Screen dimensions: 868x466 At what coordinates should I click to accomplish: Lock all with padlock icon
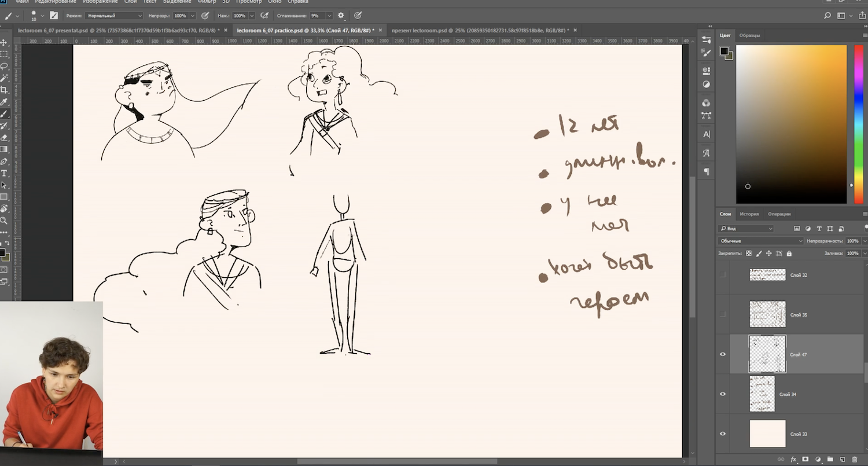789,254
